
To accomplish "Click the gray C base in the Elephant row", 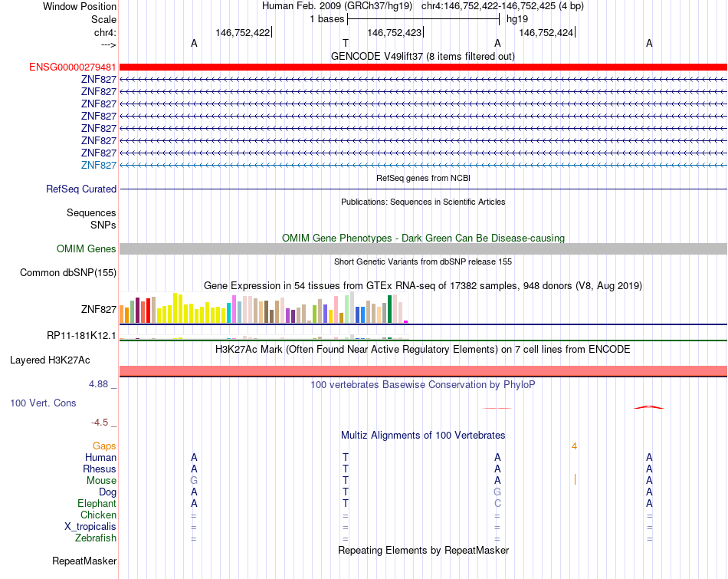I will pos(497,504).
